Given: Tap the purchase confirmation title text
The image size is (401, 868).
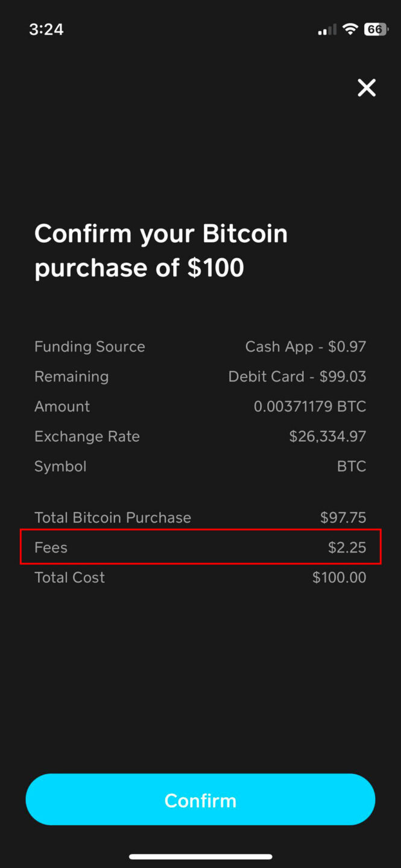Looking at the screenshot, I should [x=161, y=250].
